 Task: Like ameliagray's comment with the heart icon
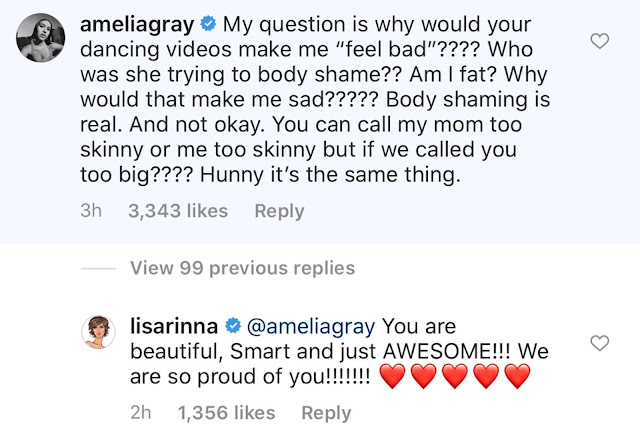600,41
